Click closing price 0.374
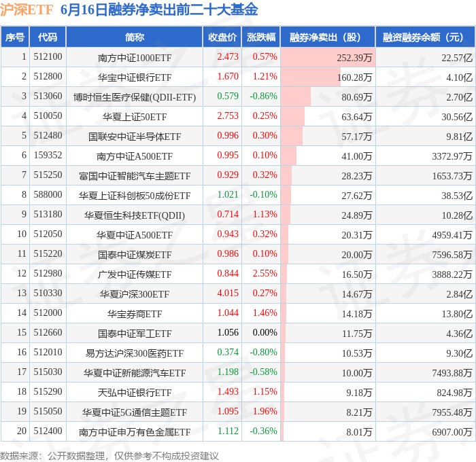 pos(228,353)
